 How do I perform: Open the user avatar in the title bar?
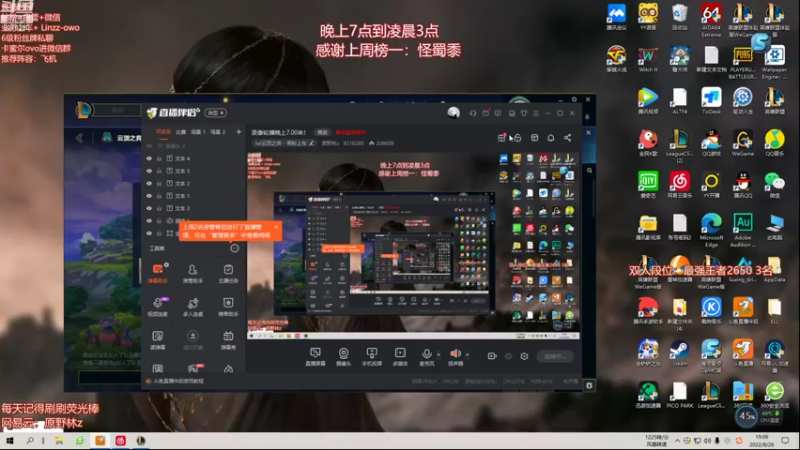coord(454,113)
